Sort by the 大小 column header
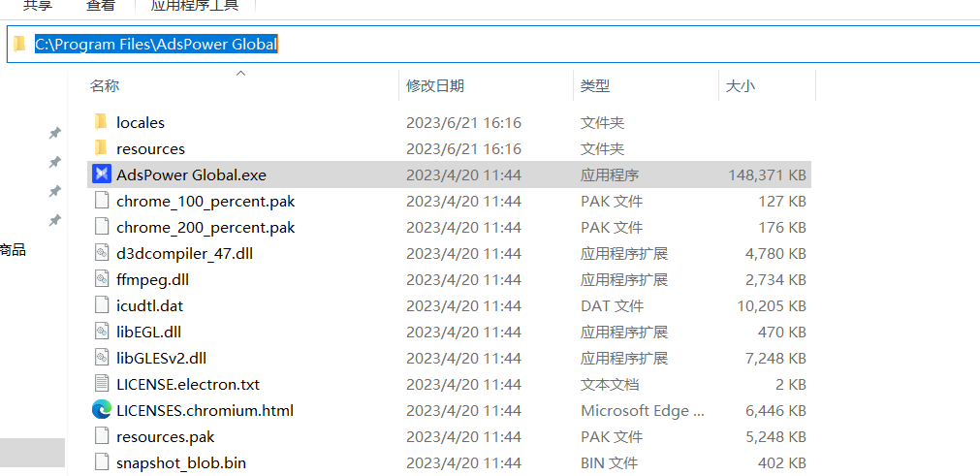Viewport: 980px width, 476px height. [x=740, y=86]
